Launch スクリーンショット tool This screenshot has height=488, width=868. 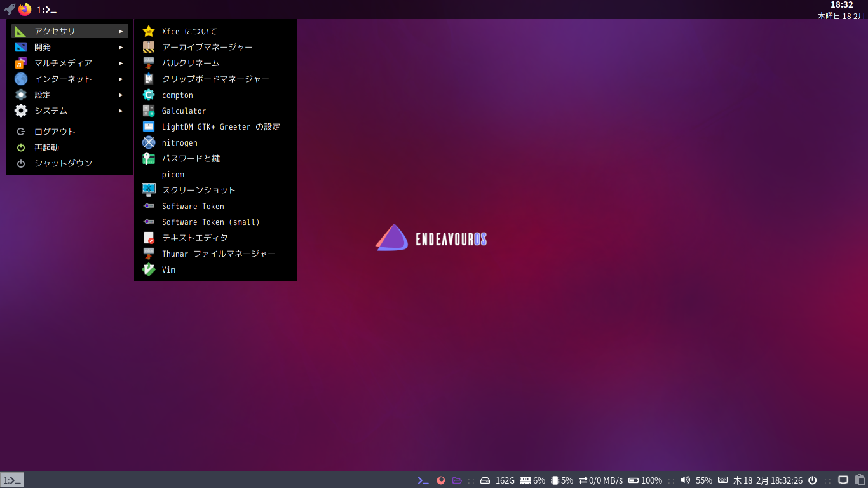(215, 190)
